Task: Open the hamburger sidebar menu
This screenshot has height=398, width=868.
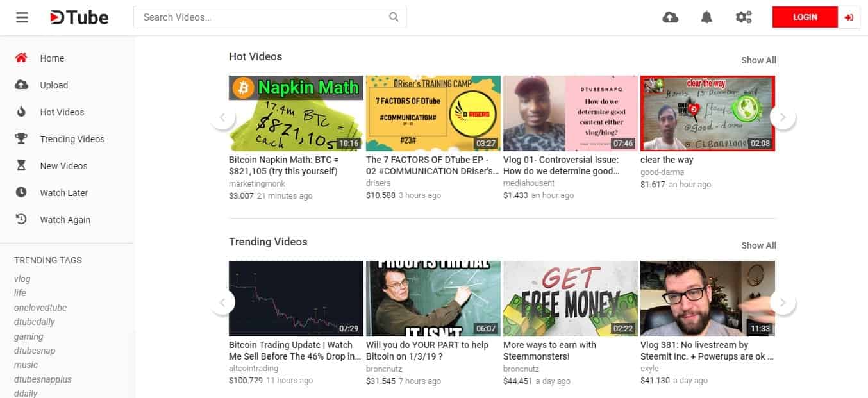Action: click(22, 17)
